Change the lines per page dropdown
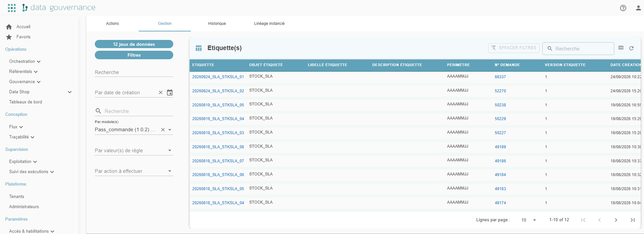The height and width of the screenshot is (234, 644). point(529,220)
